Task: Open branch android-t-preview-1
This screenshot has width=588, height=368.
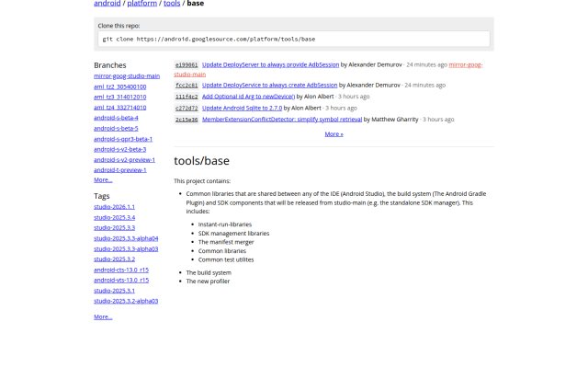Action: [120, 169]
